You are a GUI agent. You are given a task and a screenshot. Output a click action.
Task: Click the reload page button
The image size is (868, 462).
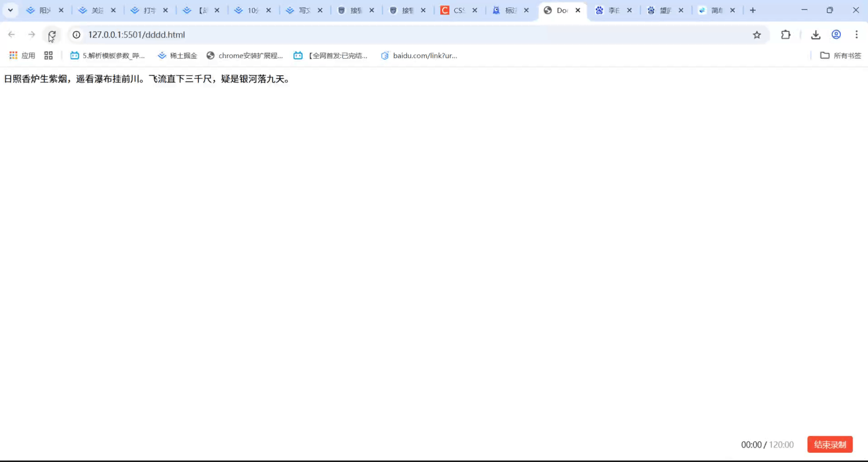[x=52, y=34]
